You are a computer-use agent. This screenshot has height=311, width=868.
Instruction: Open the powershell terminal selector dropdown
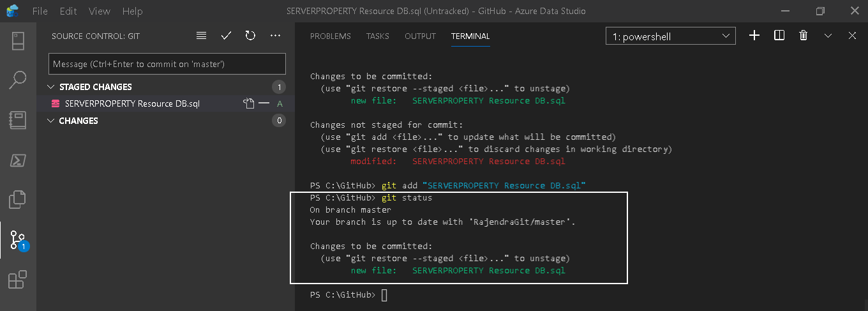click(x=670, y=36)
